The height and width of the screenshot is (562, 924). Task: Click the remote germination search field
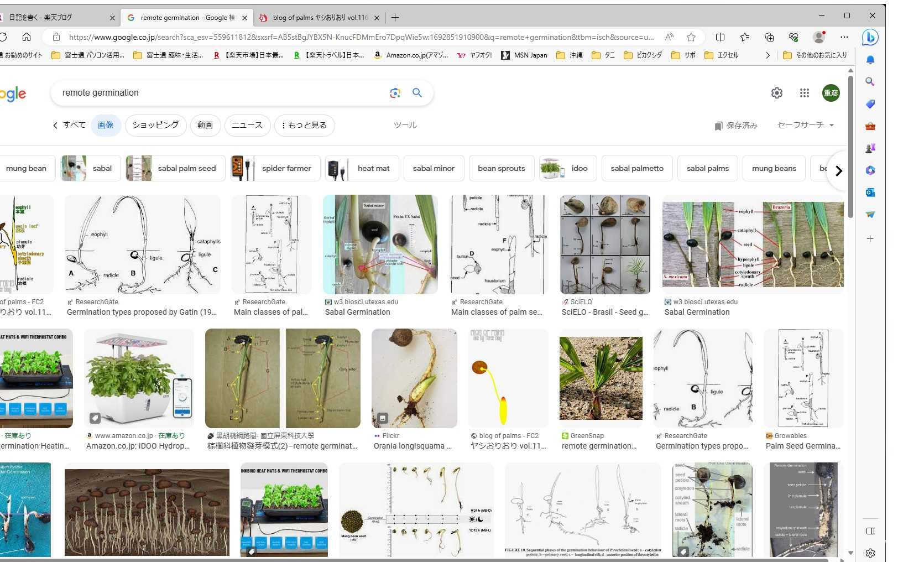click(x=221, y=93)
